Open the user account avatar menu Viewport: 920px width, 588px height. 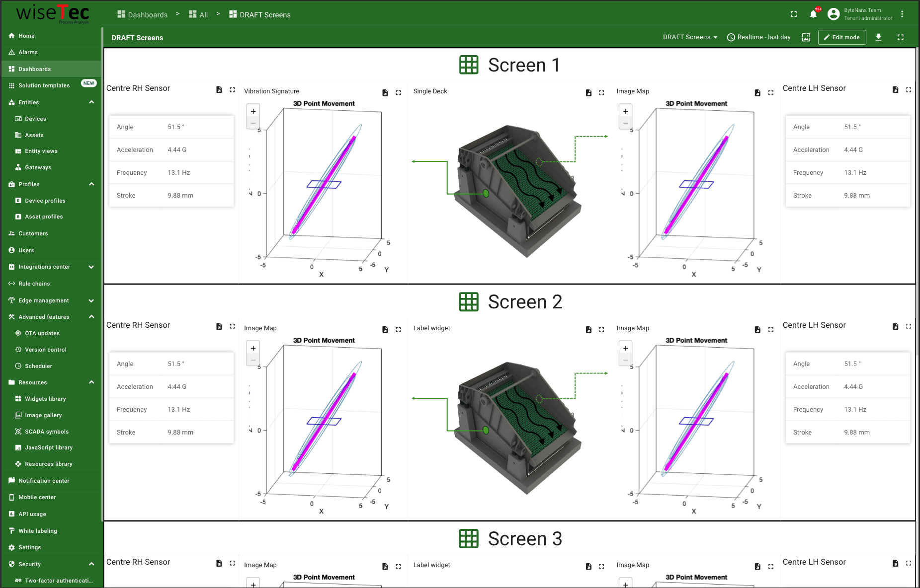click(x=834, y=14)
